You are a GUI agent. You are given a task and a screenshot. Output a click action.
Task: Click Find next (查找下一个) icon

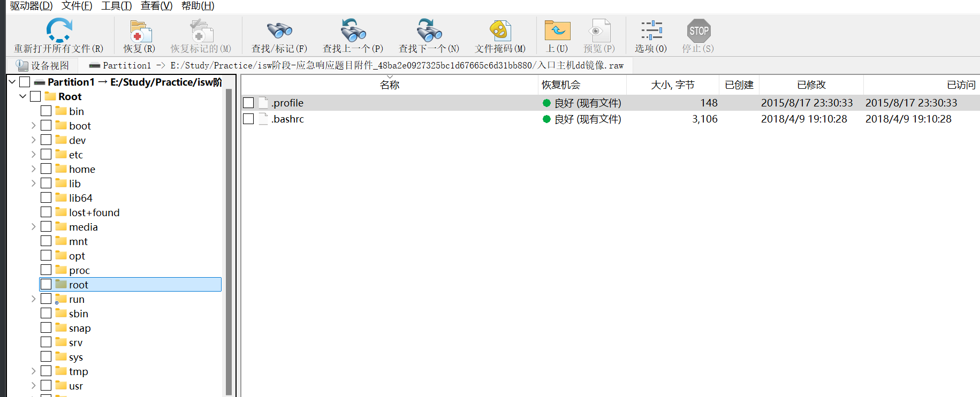point(429,30)
